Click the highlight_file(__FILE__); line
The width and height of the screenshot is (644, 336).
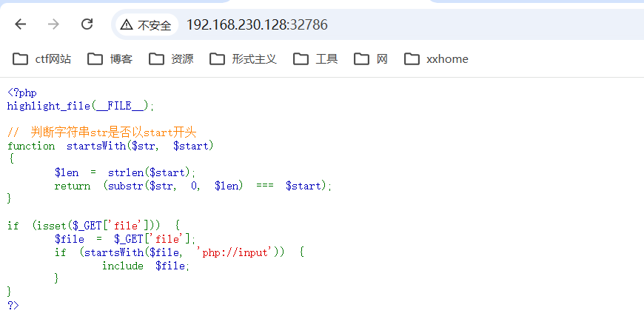(x=81, y=106)
